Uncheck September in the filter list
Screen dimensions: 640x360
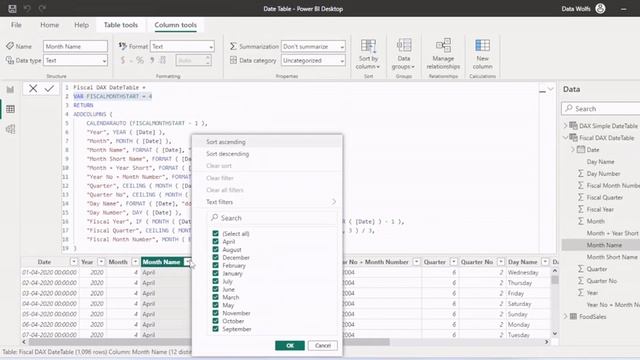[x=216, y=329]
